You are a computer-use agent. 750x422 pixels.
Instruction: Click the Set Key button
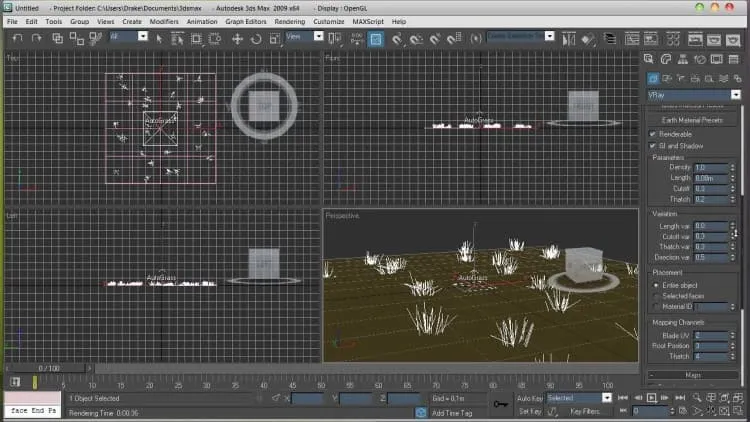coord(530,411)
